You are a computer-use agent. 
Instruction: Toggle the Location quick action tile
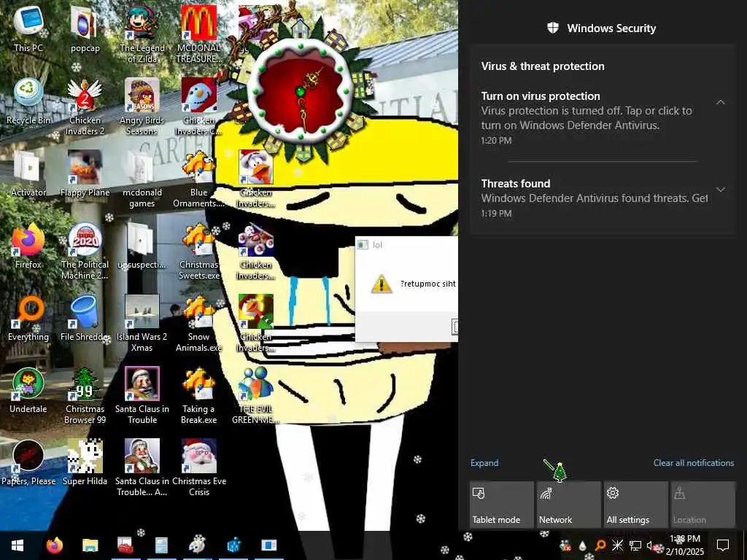tap(703, 505)
